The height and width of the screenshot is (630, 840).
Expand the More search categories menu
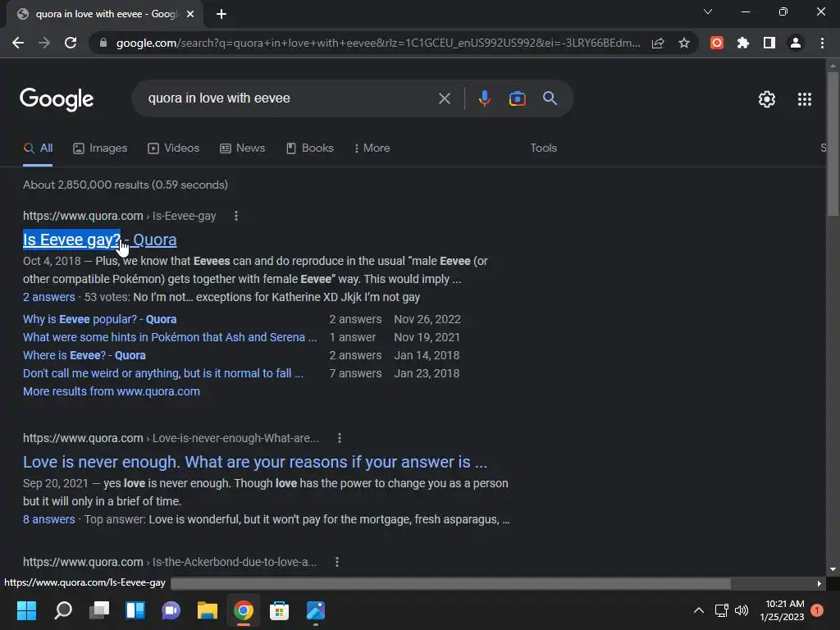pos(372,148)
